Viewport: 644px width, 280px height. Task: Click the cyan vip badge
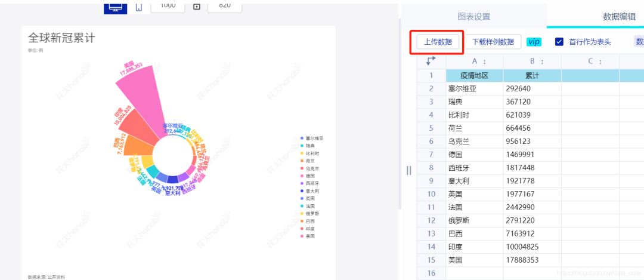tap(534, 42)
